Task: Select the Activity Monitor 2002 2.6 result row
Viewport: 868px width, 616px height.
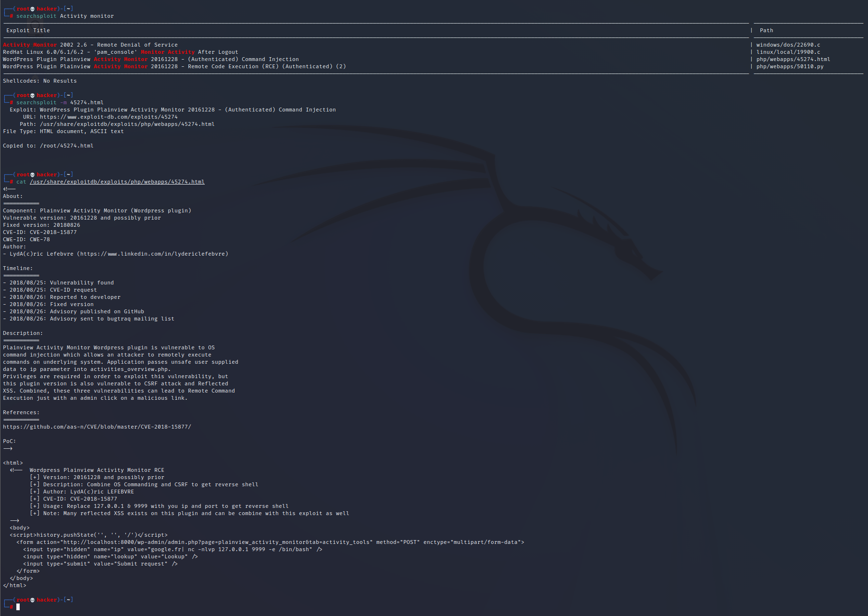Action: 90,45
